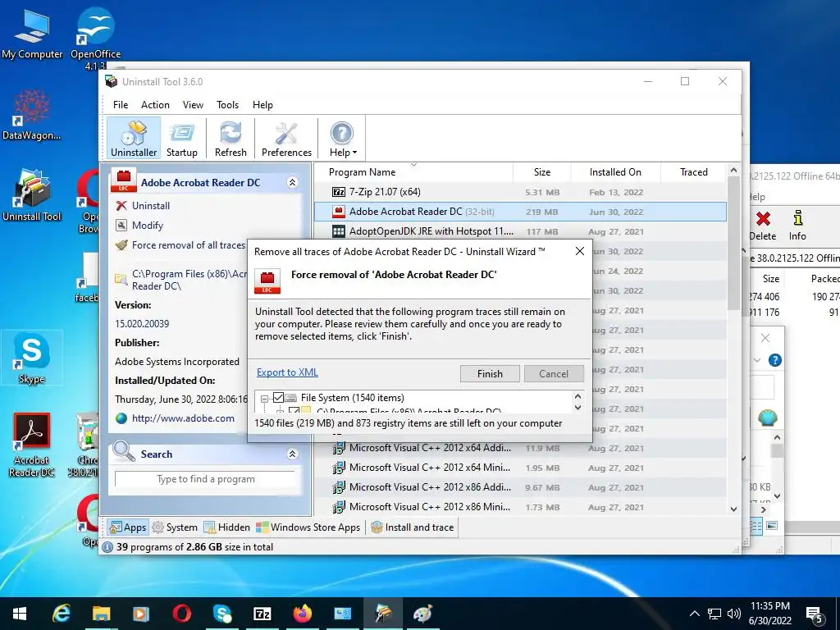
Task: Open the Startup toolbar view
Action: [181, 139]
